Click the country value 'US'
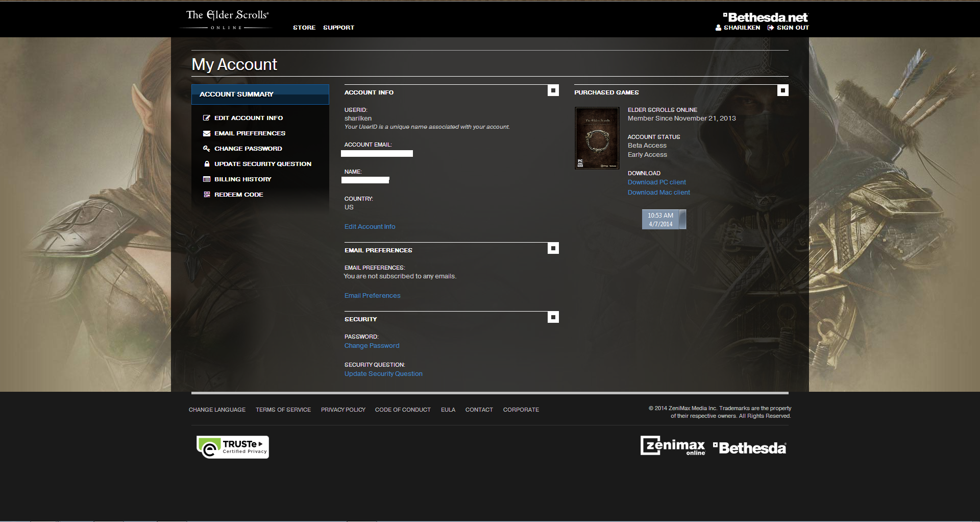This screenshot has width=980, height=522. tap(349, 207)
